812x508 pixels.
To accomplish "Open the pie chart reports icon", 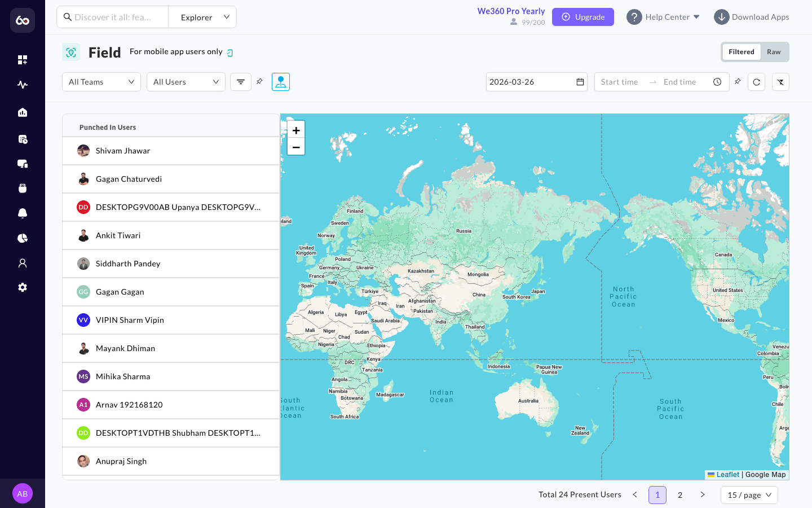I will pyautogui.click(x=23, y=238).
